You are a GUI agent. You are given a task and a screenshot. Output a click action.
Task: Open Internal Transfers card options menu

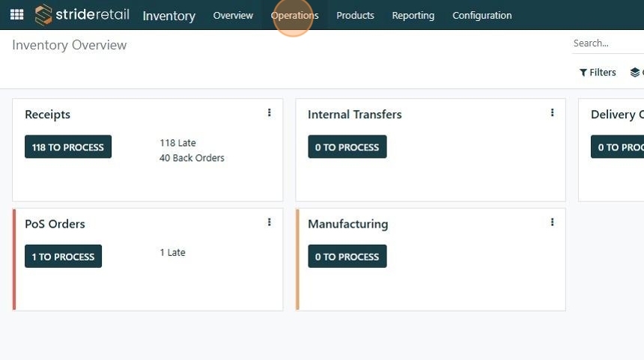point(553,113)
